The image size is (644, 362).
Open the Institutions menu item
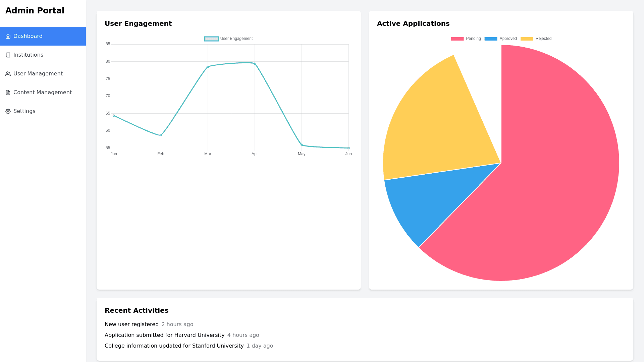pos(28,55)
